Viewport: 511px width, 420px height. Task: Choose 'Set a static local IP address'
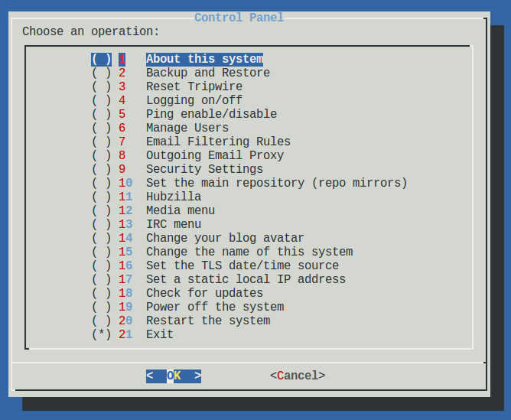coord(246,279)
